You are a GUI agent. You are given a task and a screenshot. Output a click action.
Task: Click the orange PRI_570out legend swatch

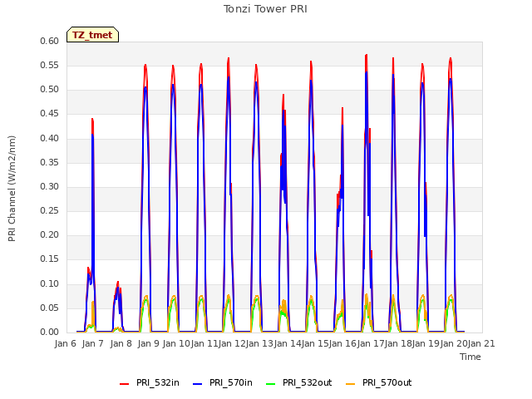[351, 384]
